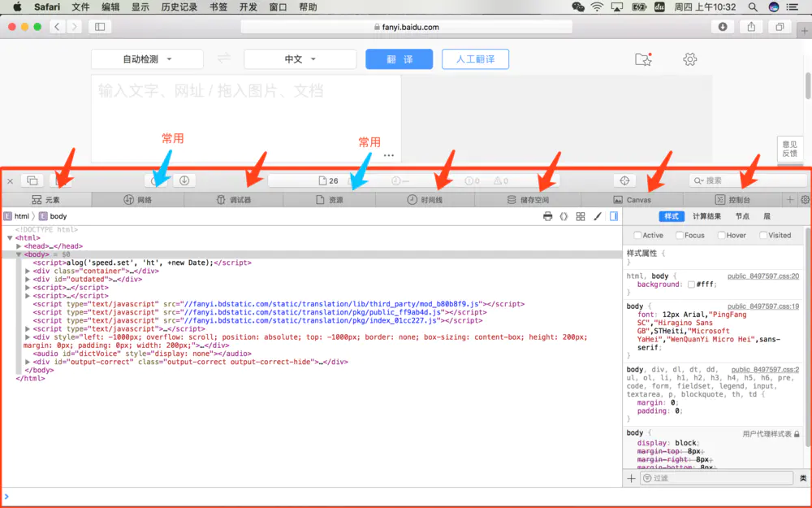
Task: Add new style rule plus icon
Action: pos(631,479)
